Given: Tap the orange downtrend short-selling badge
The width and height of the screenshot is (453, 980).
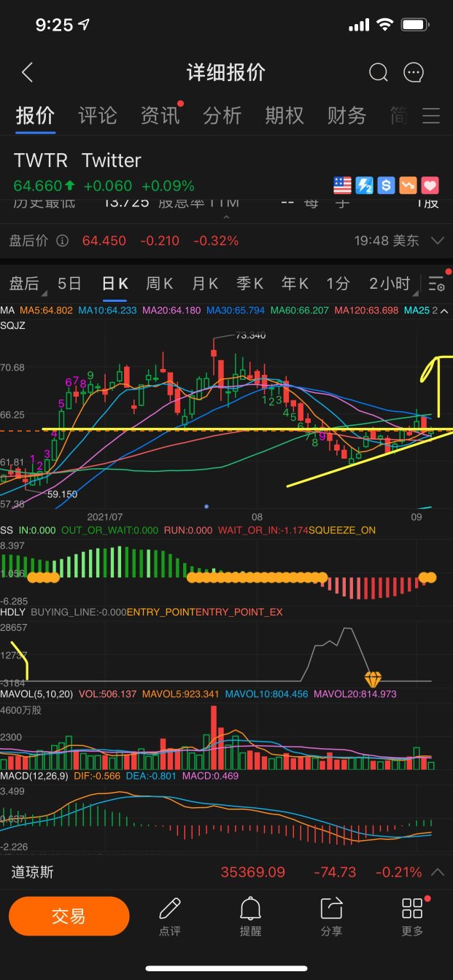Looking at the screenshot, I should (x=408, y=185).
